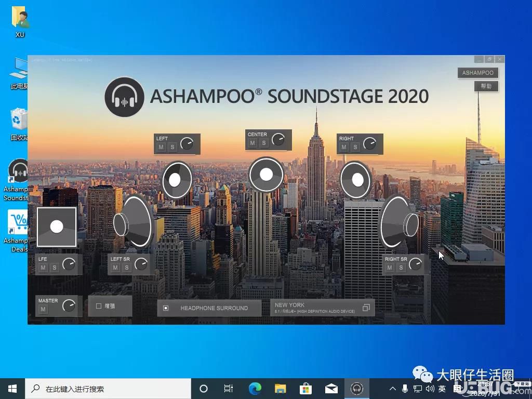The height and width of the screenshot is (399, 532).
Task: Mute the LFE channel with M
Action: tap(43, 268)
